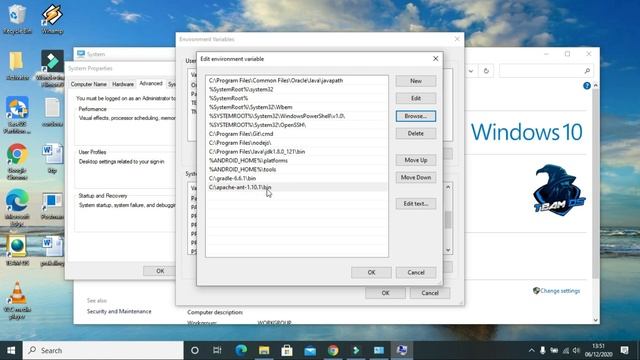Select the WindowsPowerShell path entry
Image resolution: width=640 pixels, height=360 pixels.
297,116
